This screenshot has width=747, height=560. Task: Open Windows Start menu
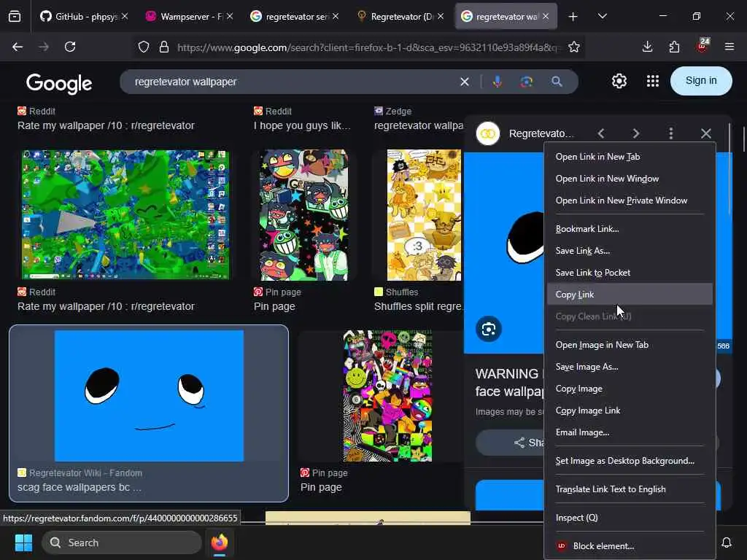[23, 542]
